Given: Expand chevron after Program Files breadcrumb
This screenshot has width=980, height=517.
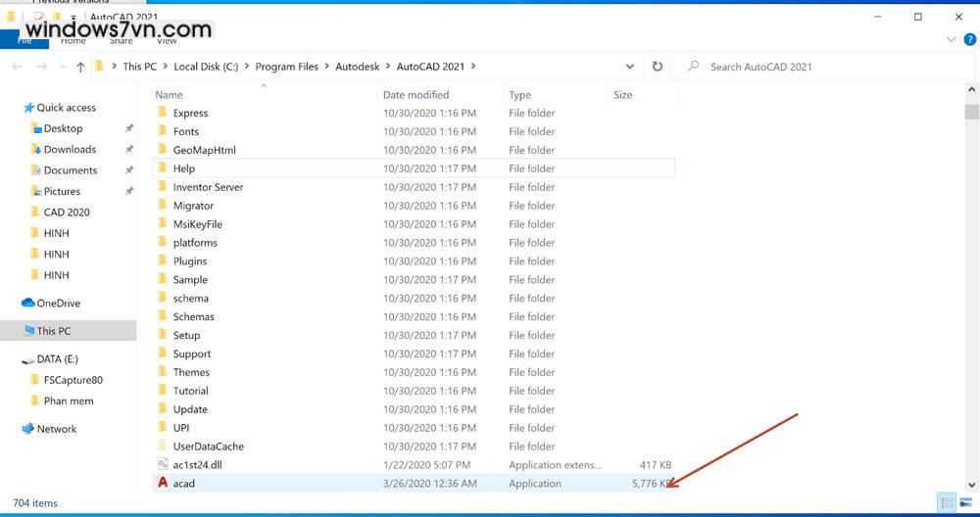Looking at the screenshot, I should (327, 67).
